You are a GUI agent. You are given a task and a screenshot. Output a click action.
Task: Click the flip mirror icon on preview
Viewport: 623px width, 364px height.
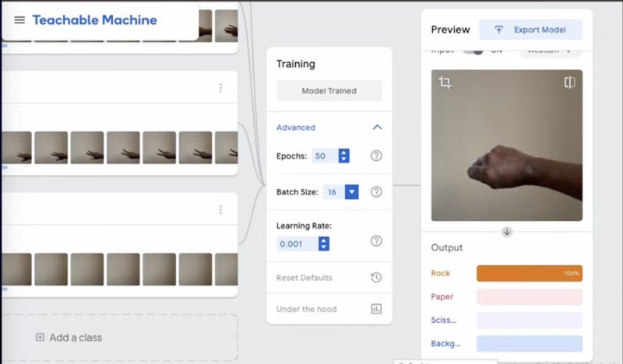569,82
